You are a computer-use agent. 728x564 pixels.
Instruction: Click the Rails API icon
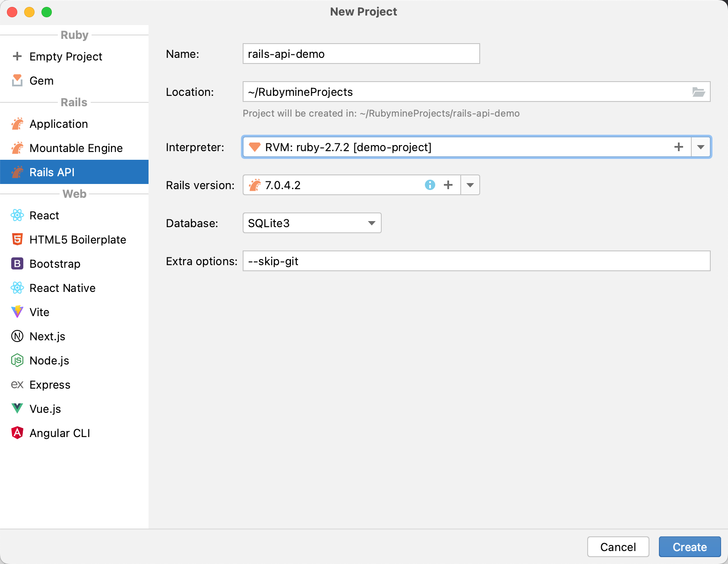click(17, 172)
